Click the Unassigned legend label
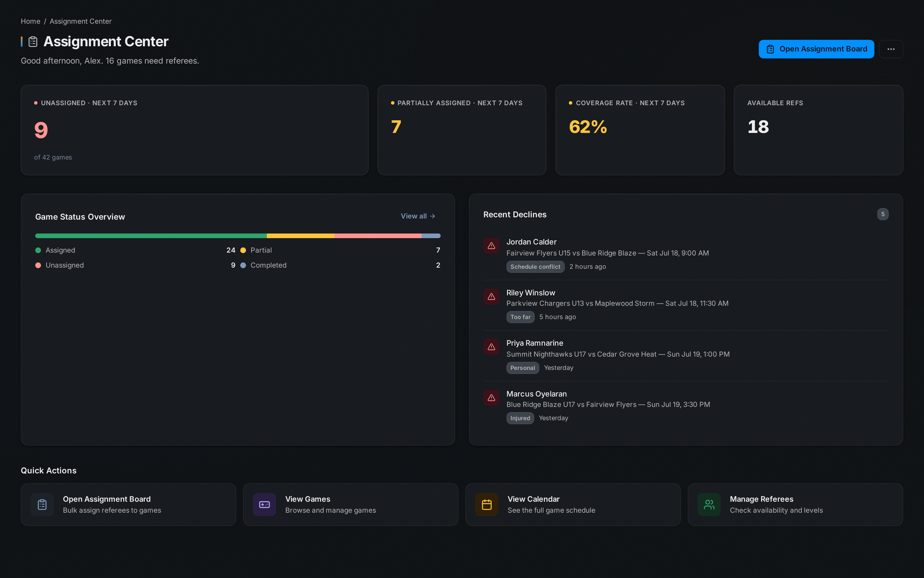The width and height of the screenshot is (924, 578). pyautogui.click(x=64, y=265)
